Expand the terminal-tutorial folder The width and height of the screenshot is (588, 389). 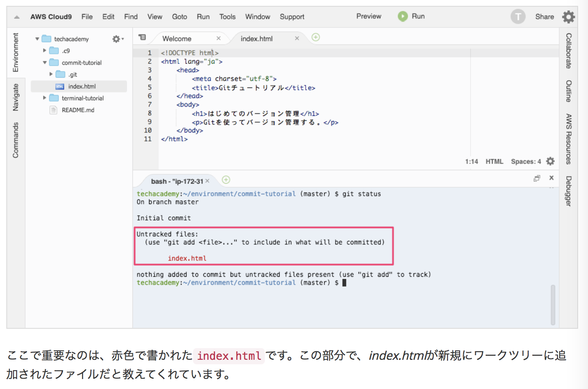44,98
